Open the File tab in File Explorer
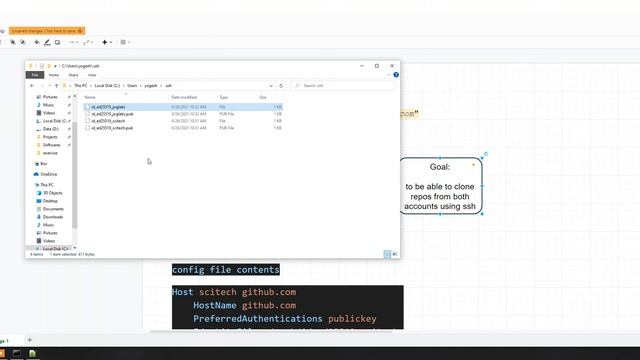The height and width of the screenshot is (360, 640). [x=35, y=75]
